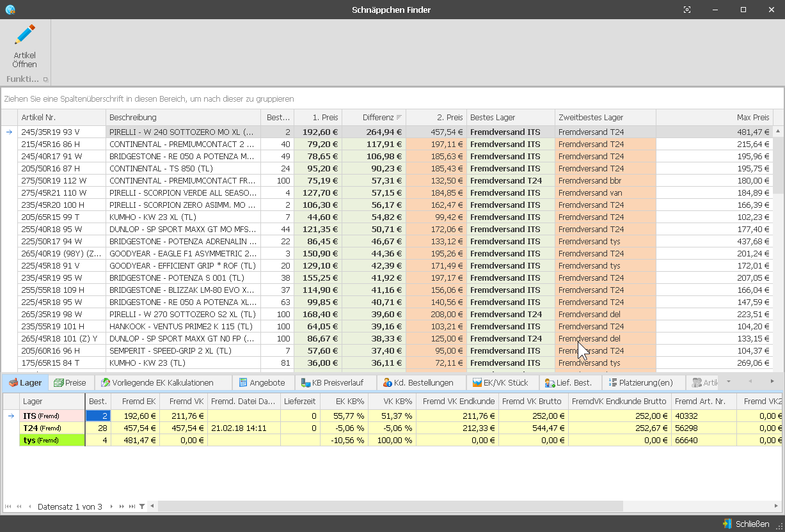This screenshot has height=532, width=785.
Task: Select article 175/65R15 84 T
Action: point(61,363)
